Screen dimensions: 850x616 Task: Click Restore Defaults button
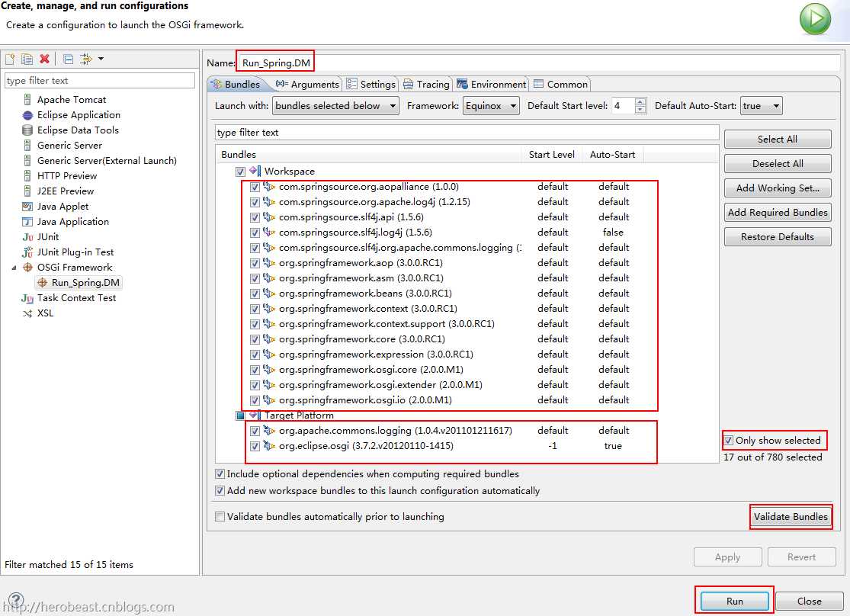(x=778, y=237)
